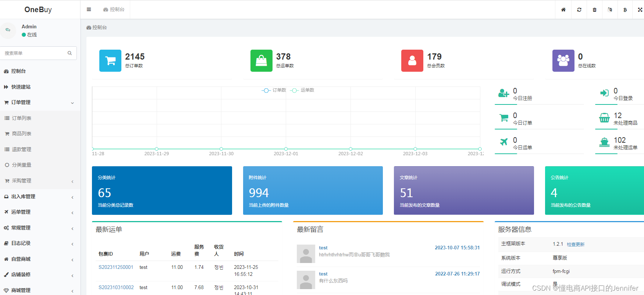Click the bitcoin symbol icon in top bar
The height and width of the screenshot is (295, 644).
625,10
